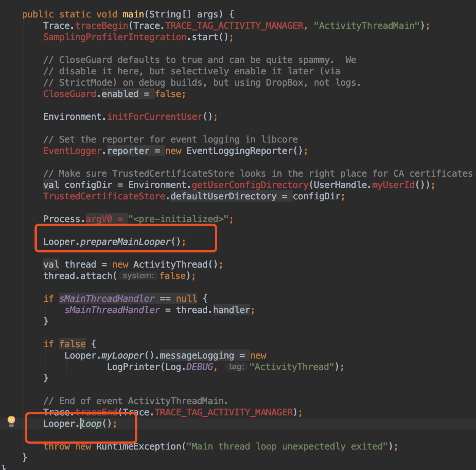Click 'argV0' property assignment
This screenshot has height=470, width=476.
pyautogui.click(x=99, y=219)
